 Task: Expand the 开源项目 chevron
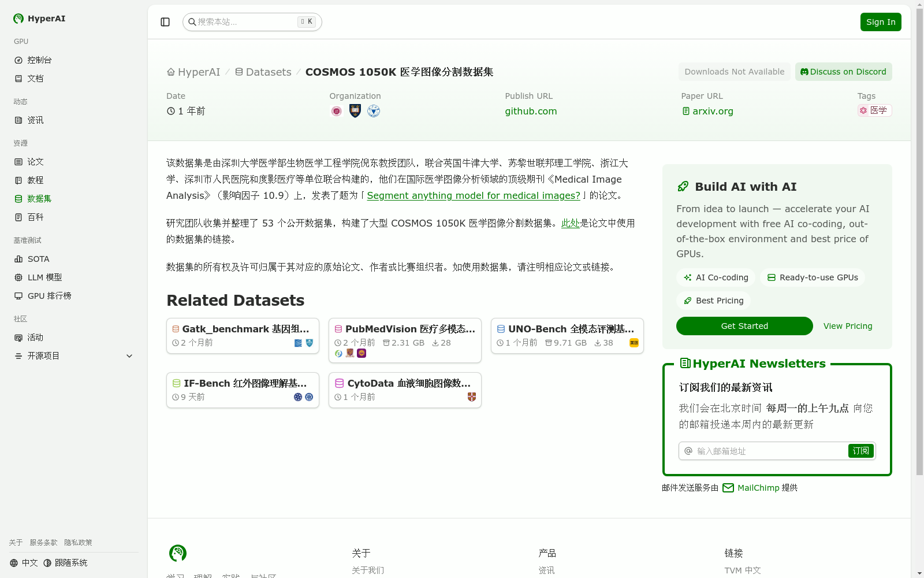coord(129,356)
